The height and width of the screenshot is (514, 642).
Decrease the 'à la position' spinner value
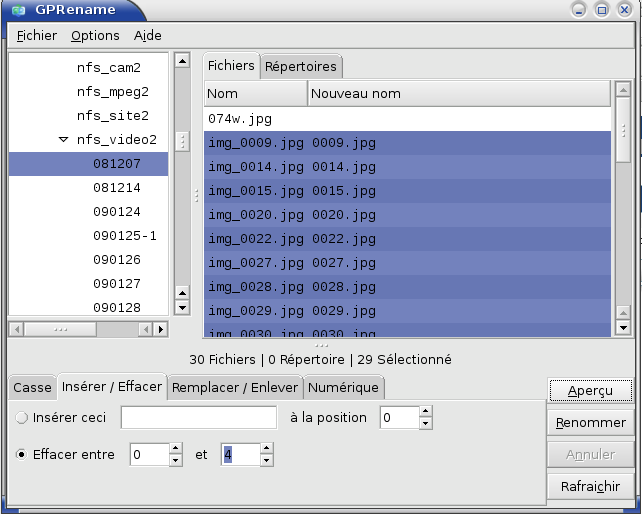coord(425,424)
